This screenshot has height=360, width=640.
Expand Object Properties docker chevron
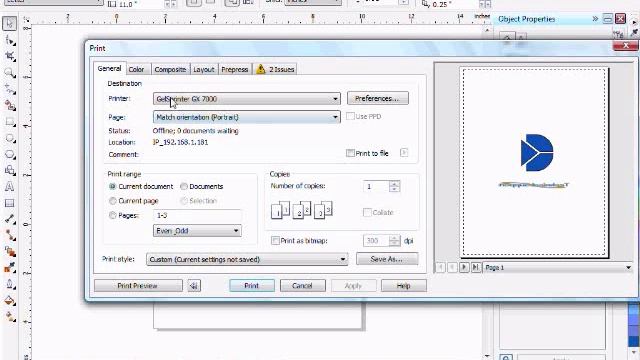click(x=595, y=19)
